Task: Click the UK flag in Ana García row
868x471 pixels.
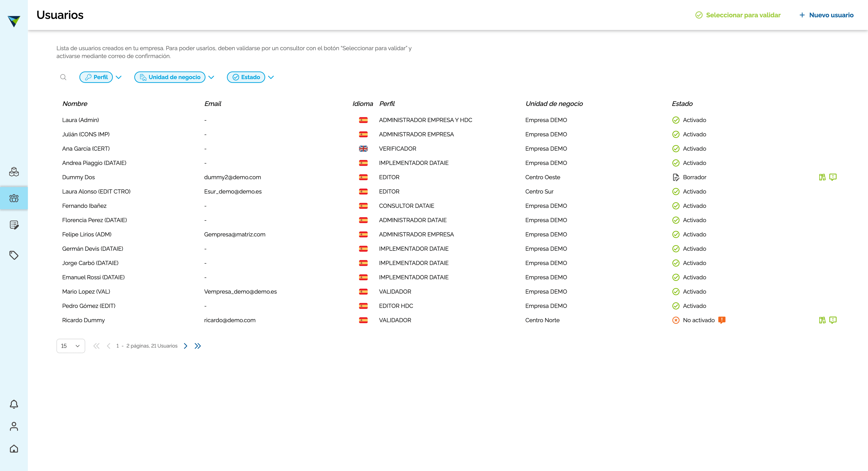Action: tap(363, 148)
